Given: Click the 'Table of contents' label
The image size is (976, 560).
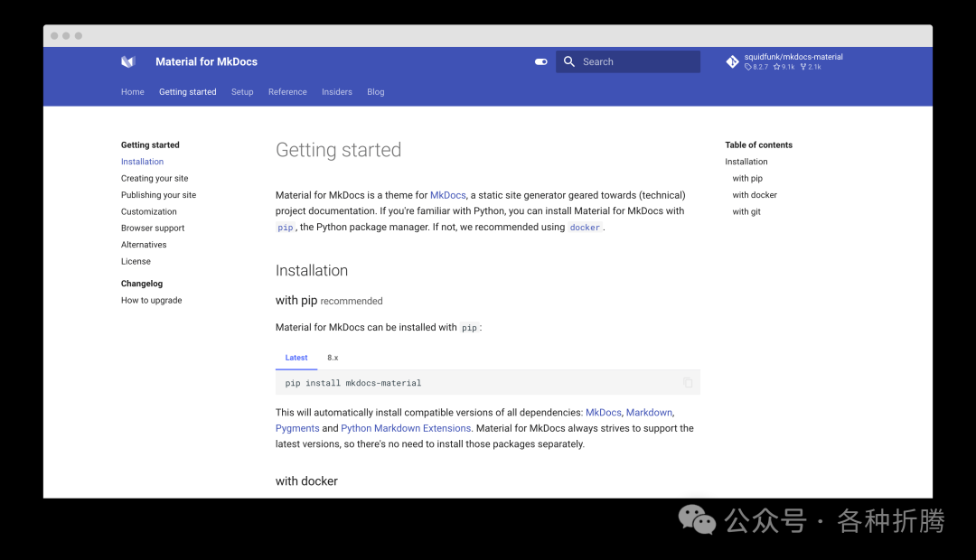Looking at the screenshot, I should [759, 145].
